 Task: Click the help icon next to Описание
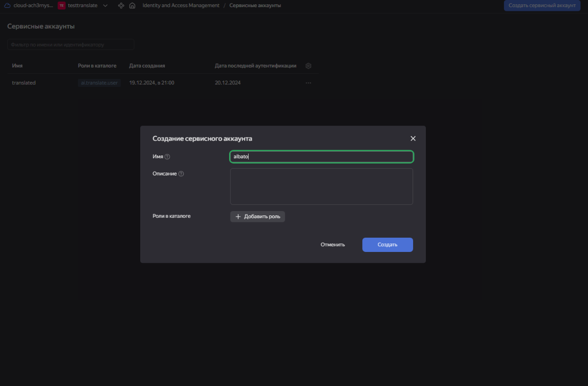[x=181, y=174]
